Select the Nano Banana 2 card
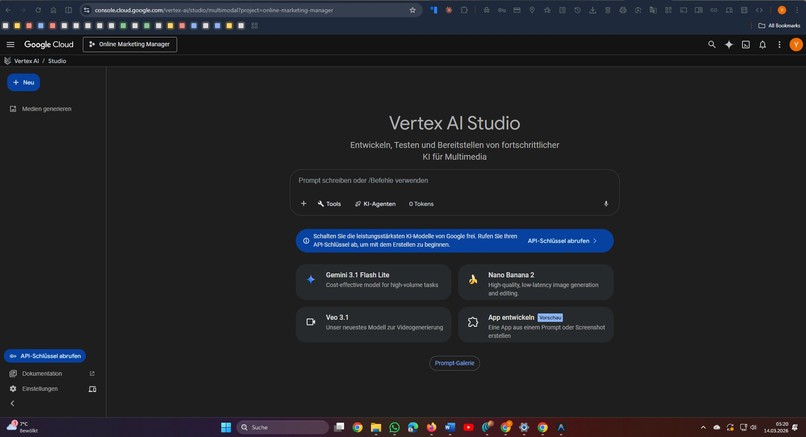806x437 pixels. pos(536,282)
